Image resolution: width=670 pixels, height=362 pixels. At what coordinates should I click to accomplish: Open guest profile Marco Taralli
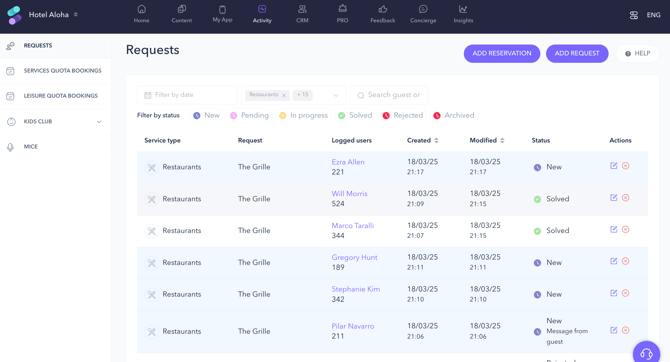click(353, 226)
